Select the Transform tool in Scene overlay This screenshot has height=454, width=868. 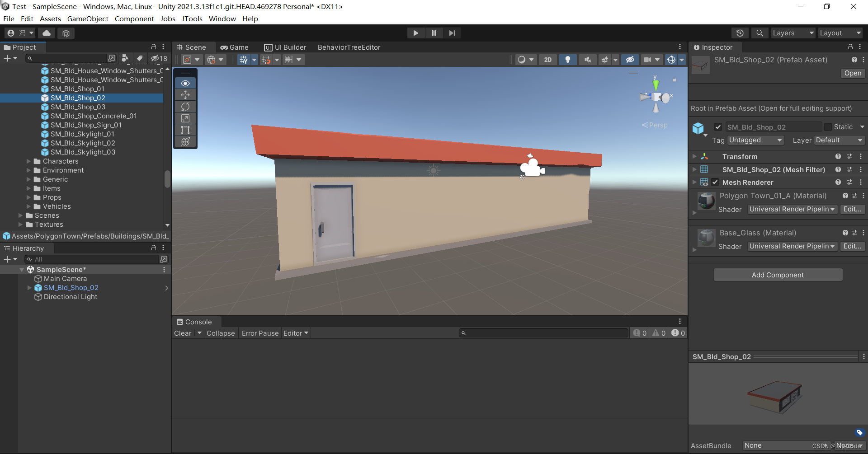185,142
